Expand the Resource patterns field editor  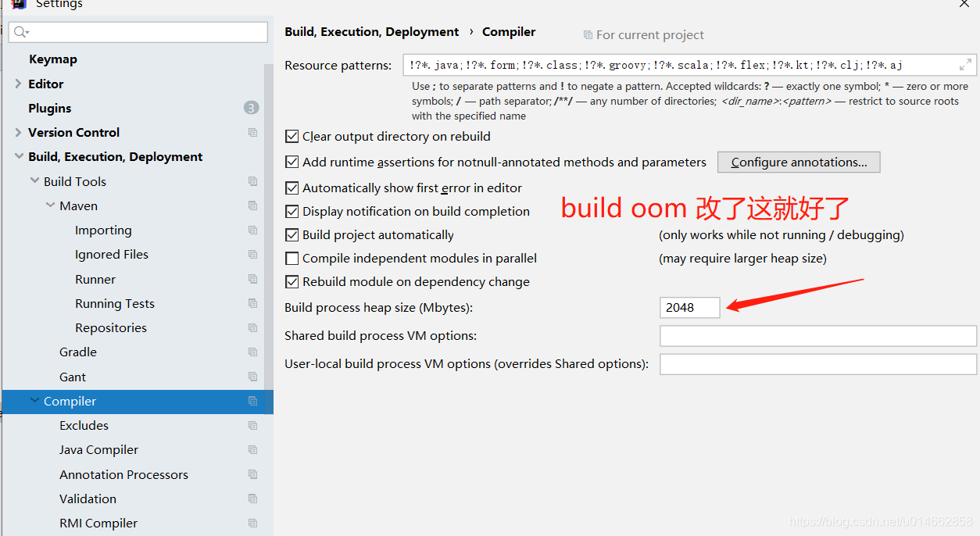click(966, 65)
